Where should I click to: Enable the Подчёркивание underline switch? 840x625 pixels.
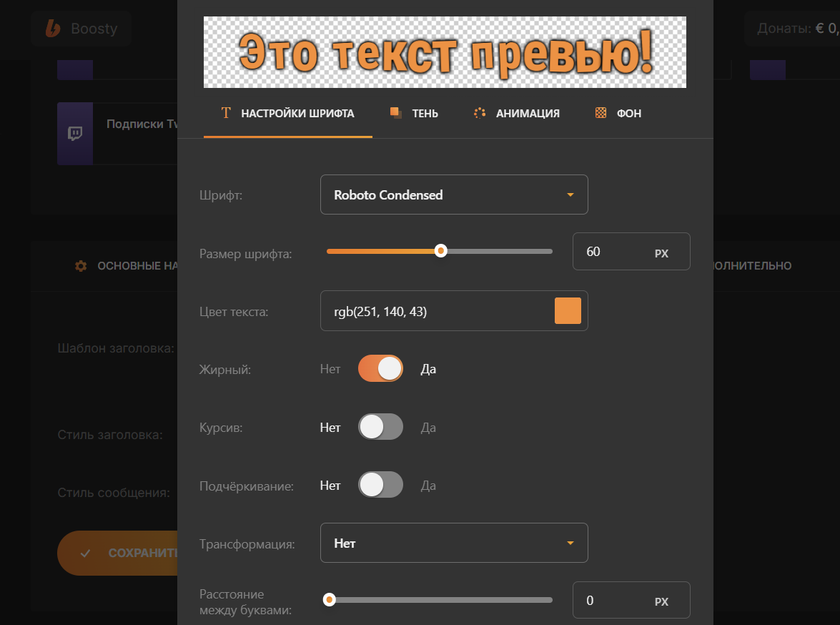380,485
